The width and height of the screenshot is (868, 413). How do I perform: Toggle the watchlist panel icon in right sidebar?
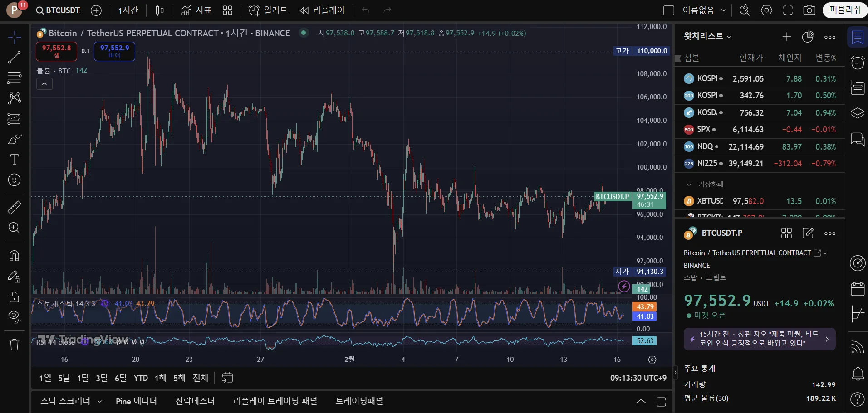click(x=858, y=37)
